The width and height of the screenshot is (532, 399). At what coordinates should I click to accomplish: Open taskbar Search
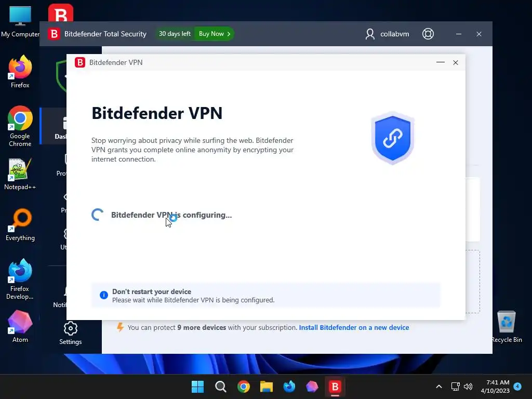(220, 387)
